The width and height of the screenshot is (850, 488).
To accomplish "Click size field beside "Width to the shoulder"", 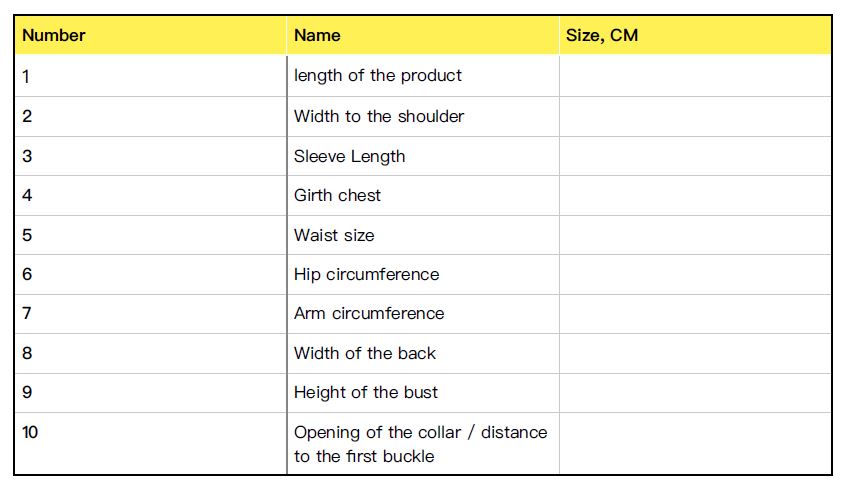I will coord(694,116).
